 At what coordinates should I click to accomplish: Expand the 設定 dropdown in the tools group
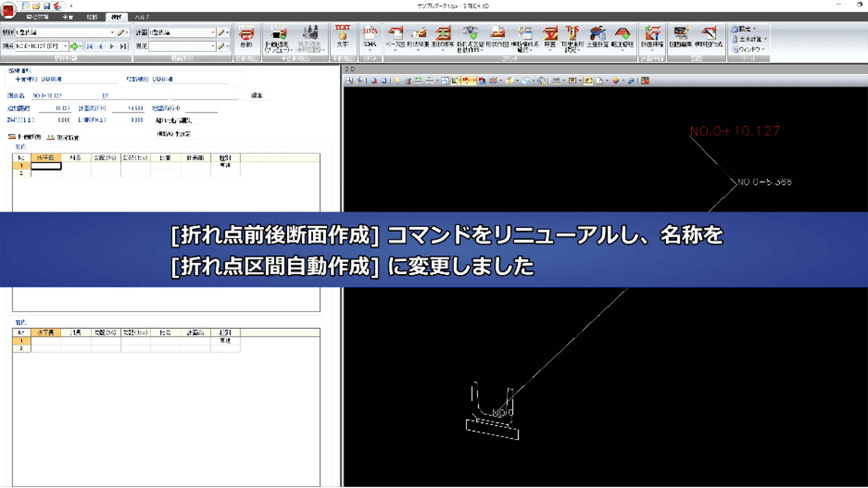[744, 30]
